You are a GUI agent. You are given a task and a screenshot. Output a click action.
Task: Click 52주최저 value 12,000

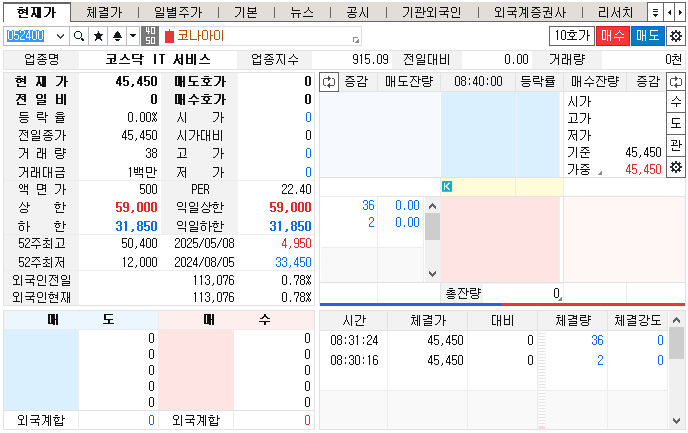139,262
